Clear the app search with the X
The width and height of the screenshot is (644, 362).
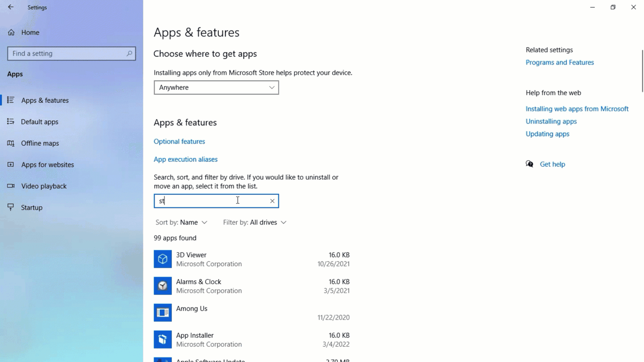[272, 201]
